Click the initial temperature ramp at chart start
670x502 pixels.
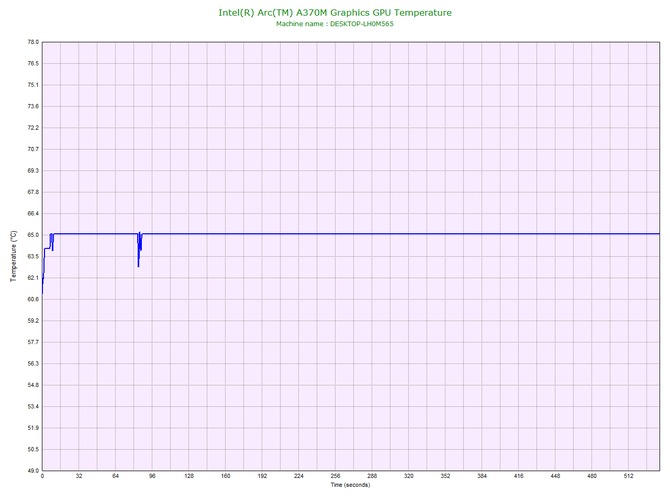pyautogui.click(x=47, y=263)
